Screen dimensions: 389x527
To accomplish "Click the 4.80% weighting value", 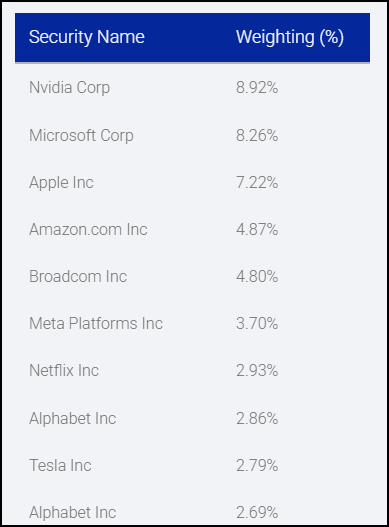I will (257, 277).
